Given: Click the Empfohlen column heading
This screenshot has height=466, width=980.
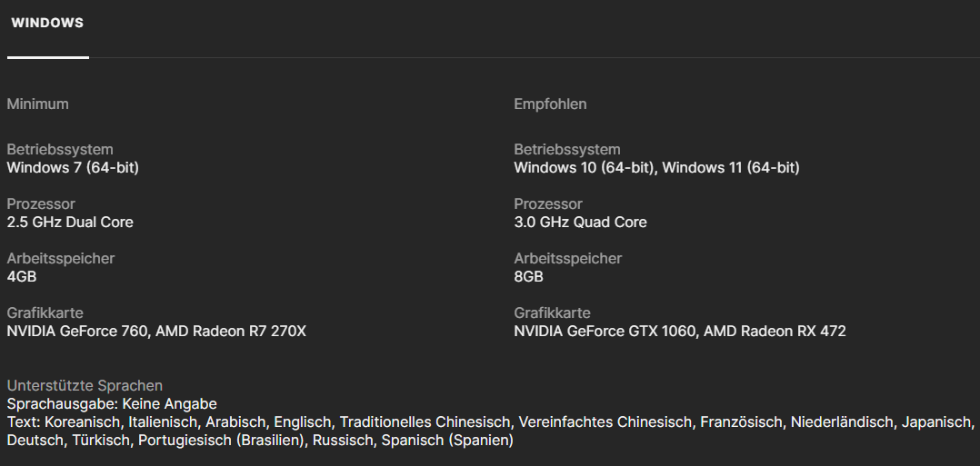Looking at the screenshot, I should (550, 104).
